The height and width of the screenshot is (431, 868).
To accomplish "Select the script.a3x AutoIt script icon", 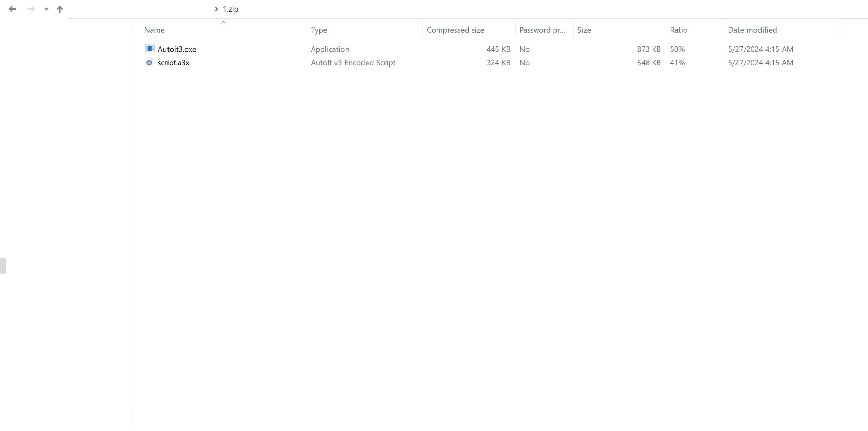I will (149, 62).
